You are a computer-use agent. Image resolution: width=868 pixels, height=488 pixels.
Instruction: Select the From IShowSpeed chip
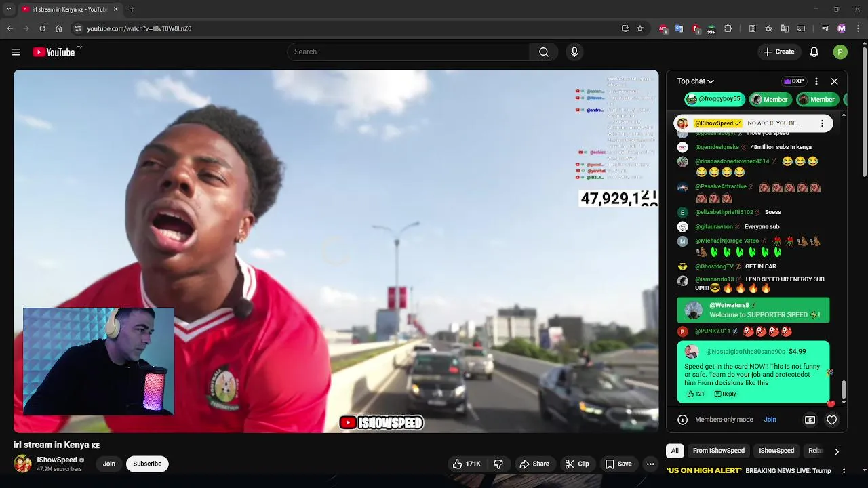(x=718, y=451)
